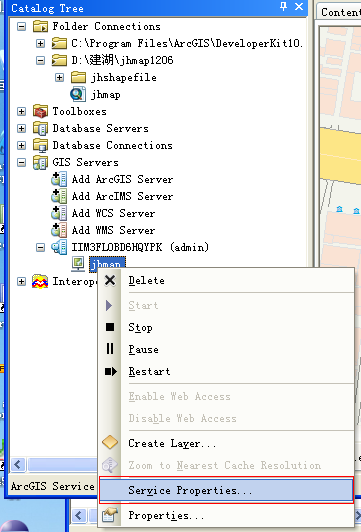Image resolution: width=361 pixels, height=532 pixels.
Task: Click the Add ArcGIS Server icon
Action: (x=59, y=179)
